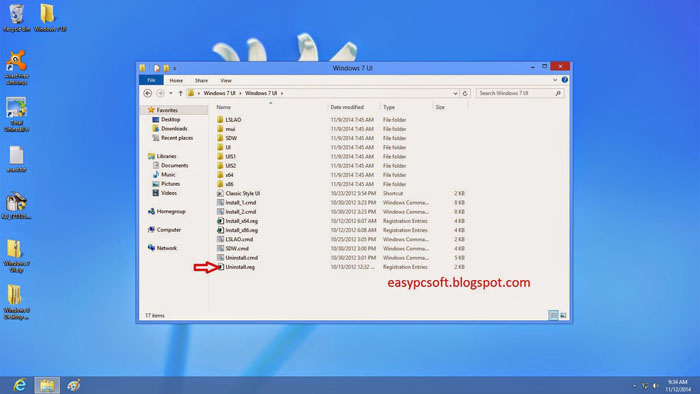
Task: Expand the ribbon with chevron
Action: click(x=555, y=80)
